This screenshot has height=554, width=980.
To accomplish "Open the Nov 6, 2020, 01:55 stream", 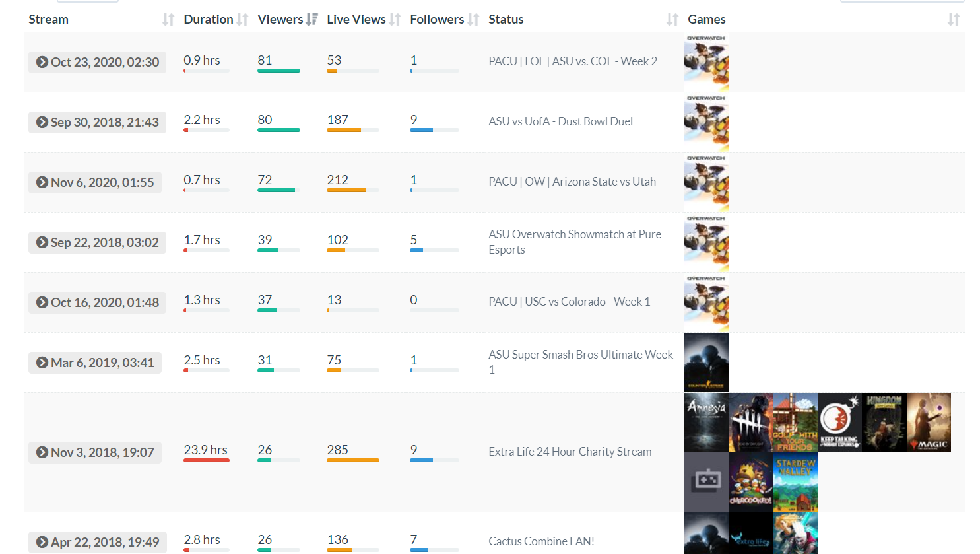I will [x=95, y=182].
